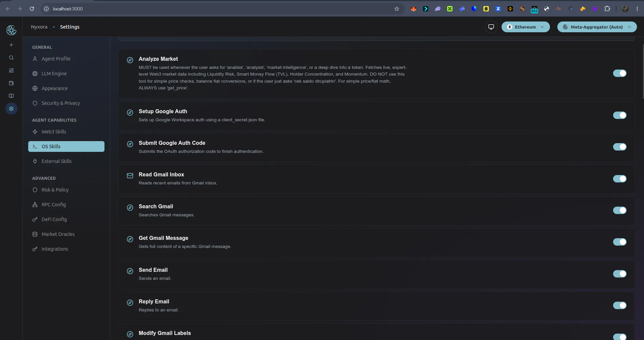Click the GENERAL section heading
This screenshot has width=644, height=340.
pyautogui.click(x=42, y=47)
